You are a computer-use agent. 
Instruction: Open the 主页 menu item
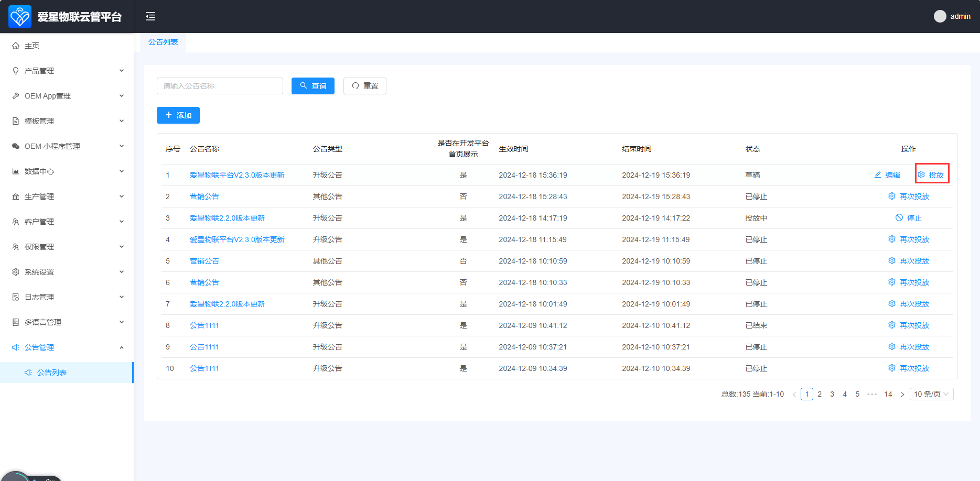(x=67, y=46)
